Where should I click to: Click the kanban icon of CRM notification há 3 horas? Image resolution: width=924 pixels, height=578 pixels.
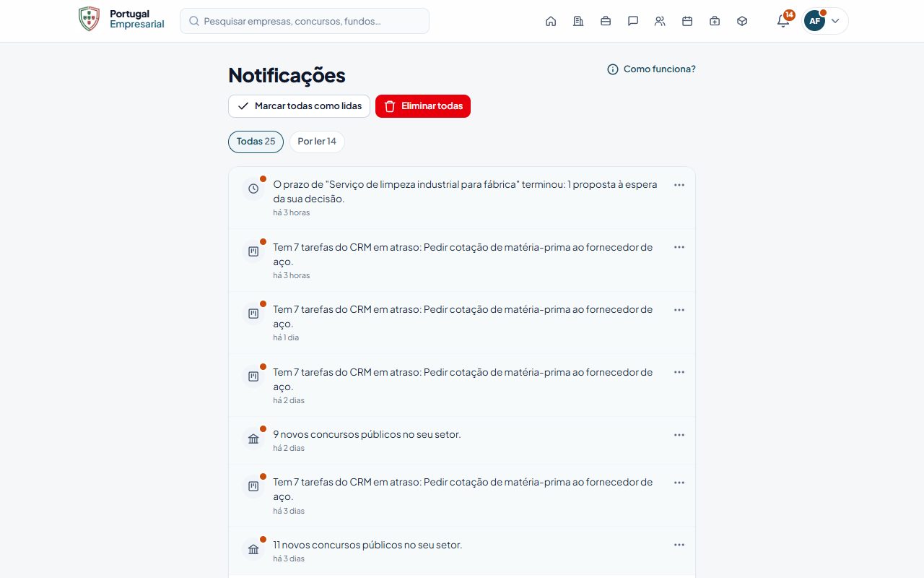tap(253, 251)
